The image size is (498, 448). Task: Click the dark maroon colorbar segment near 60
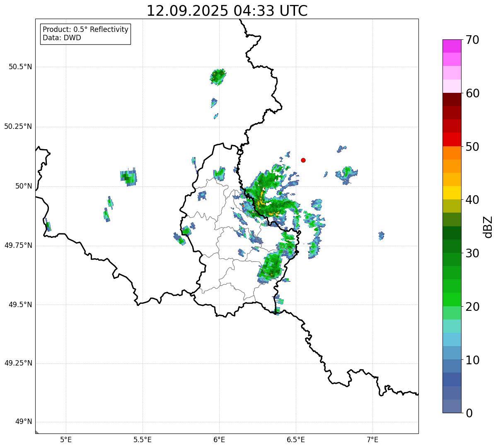pyautogui.click(x=452, y=99)
